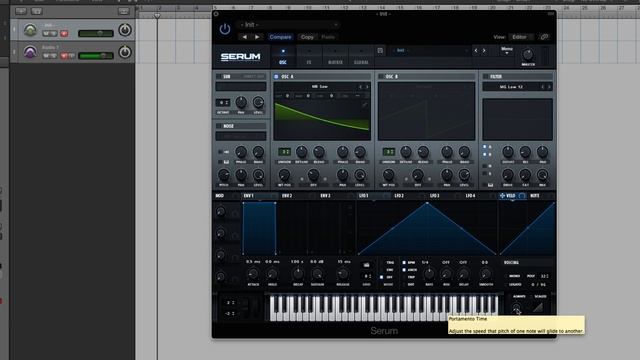The width and height of the screenshot is (640, 360).
Task: Switch to the FX tab
Action: (309, 57)
